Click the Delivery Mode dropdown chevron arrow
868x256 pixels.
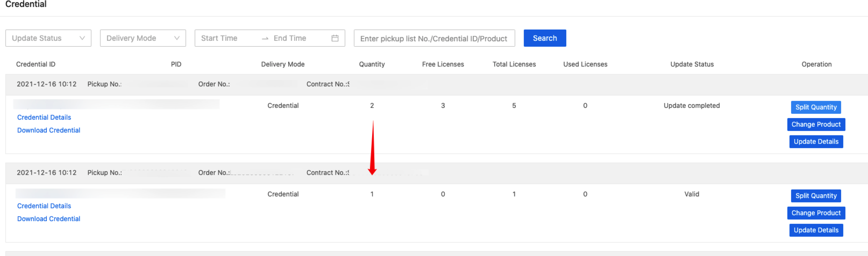[x=177, y=38]
